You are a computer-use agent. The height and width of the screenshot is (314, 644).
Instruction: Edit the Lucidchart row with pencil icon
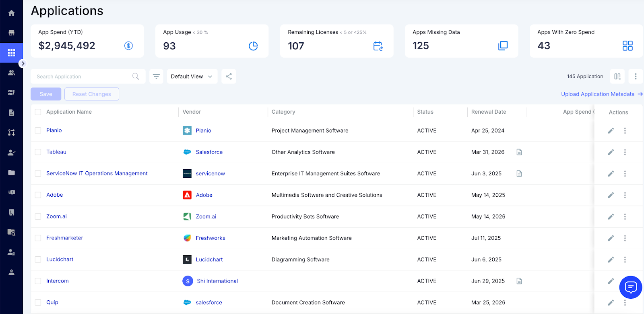pos(611,260)
